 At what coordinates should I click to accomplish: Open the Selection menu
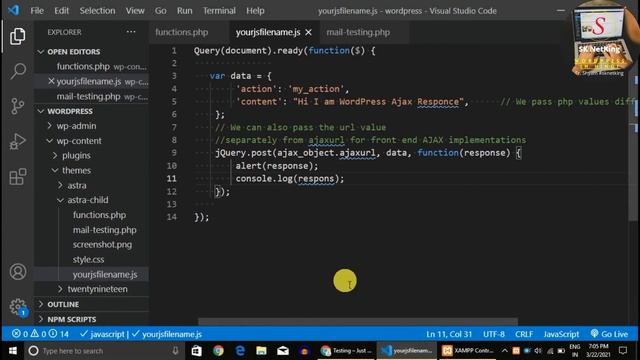97,11
